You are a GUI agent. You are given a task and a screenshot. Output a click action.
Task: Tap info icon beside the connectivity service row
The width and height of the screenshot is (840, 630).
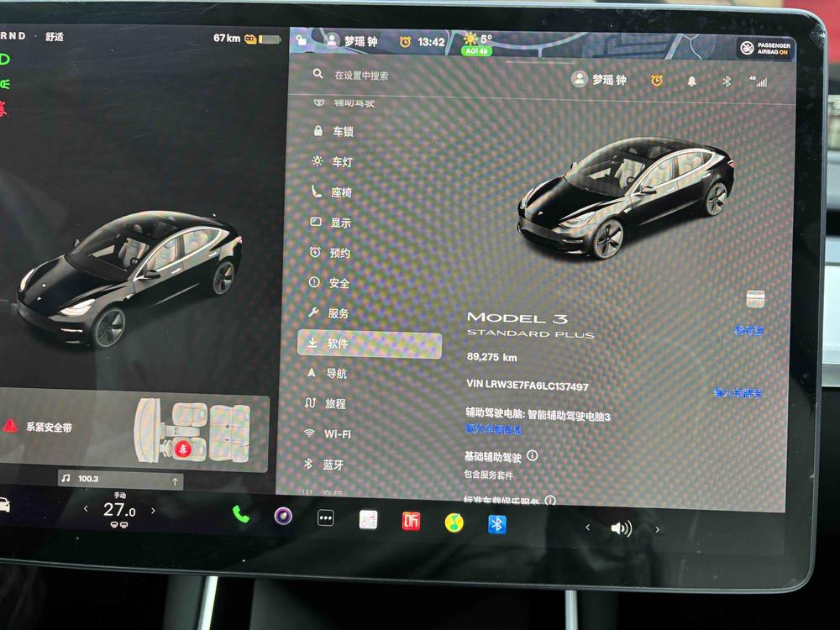pos(550,501)
